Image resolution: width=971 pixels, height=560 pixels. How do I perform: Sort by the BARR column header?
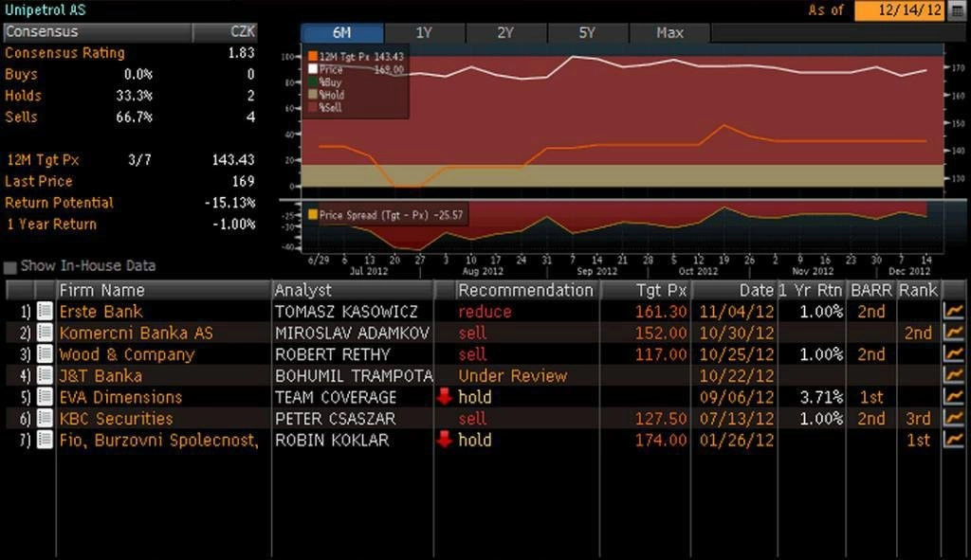click(870, 290)
